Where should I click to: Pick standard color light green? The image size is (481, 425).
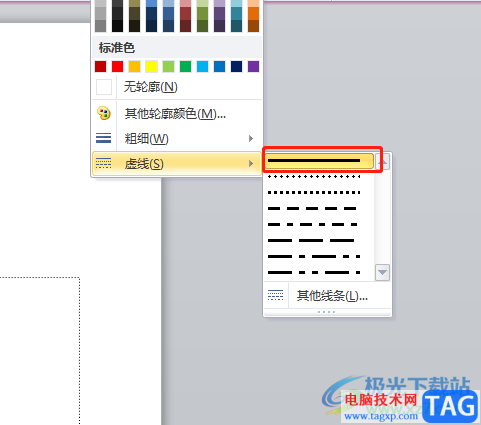pos(168,67)
